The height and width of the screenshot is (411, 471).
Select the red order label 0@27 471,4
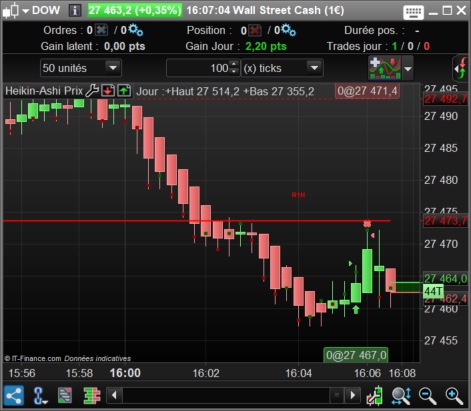(x=367, y=91)
